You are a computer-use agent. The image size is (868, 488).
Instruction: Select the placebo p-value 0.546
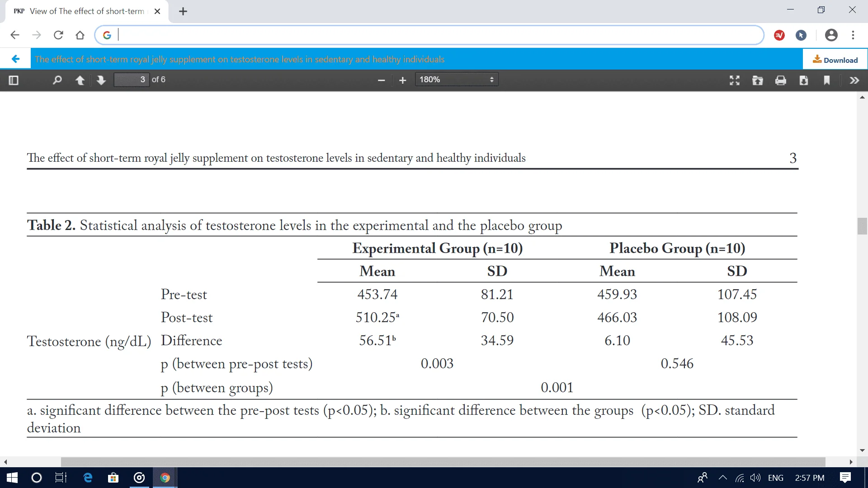[677, 363]
